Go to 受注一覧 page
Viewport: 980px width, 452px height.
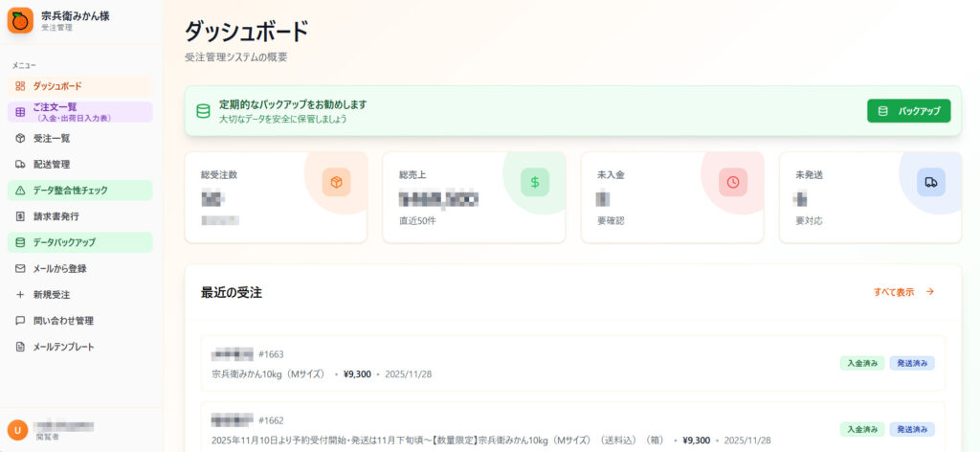80,138
